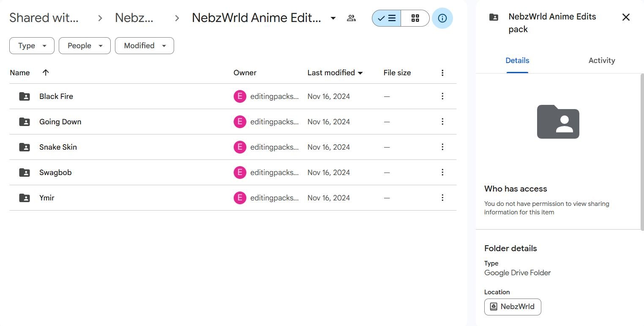The height and width of the screenshot is (326, 644).
Task: Select the Details tab
Action: pyautogui.click(x=517, y=60)
